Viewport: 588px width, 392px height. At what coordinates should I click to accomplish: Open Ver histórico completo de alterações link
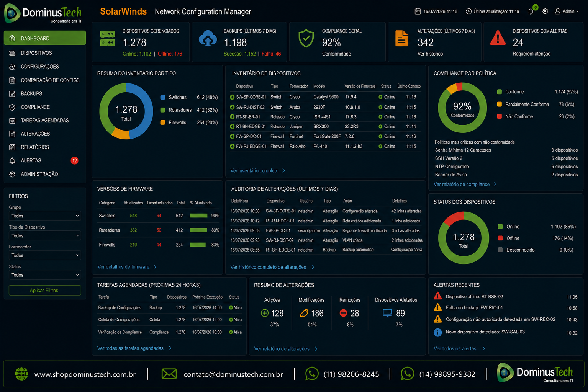click(268, 267)
